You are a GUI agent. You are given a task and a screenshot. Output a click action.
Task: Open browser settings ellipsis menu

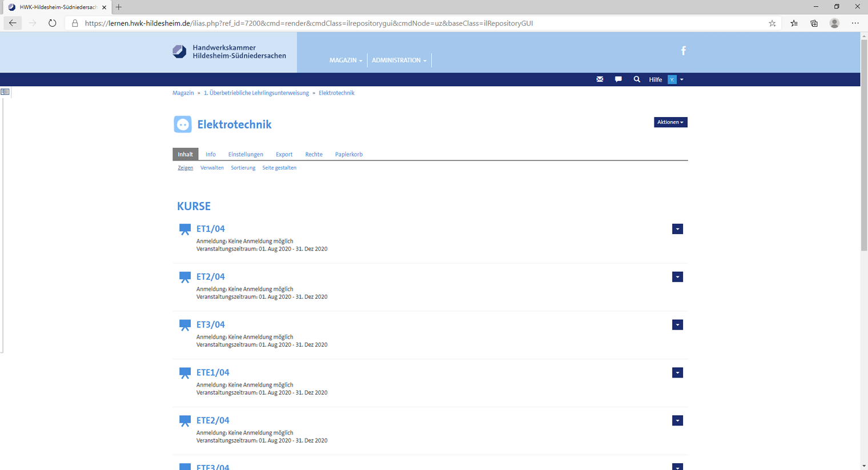click(855, 23)
